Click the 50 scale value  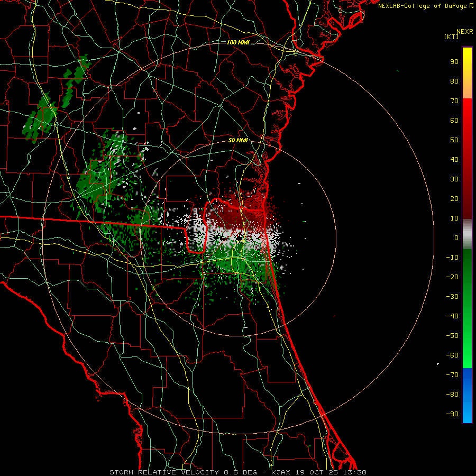coord(454,140)
